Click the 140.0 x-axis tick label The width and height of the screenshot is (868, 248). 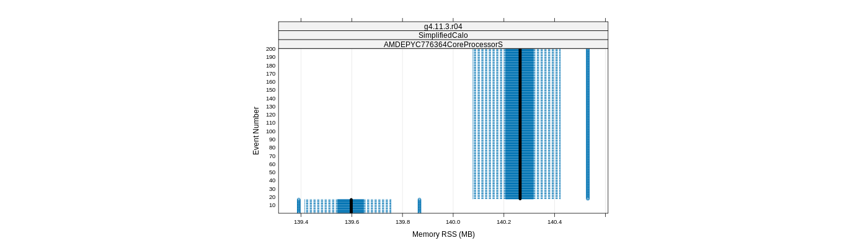click(453, 222)
